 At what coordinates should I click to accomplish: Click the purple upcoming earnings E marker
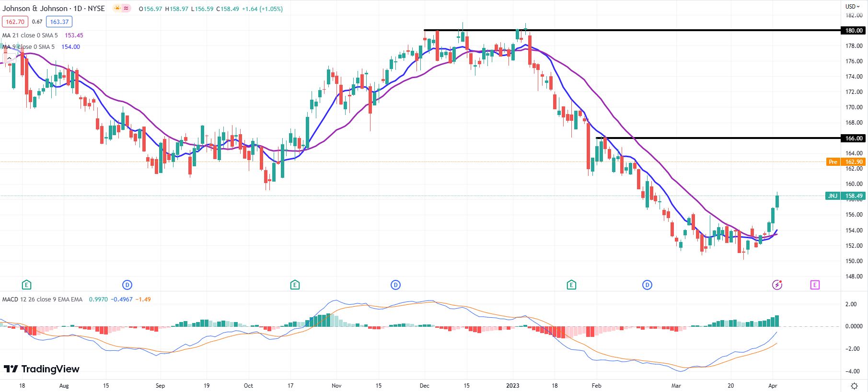click(815, 285)
